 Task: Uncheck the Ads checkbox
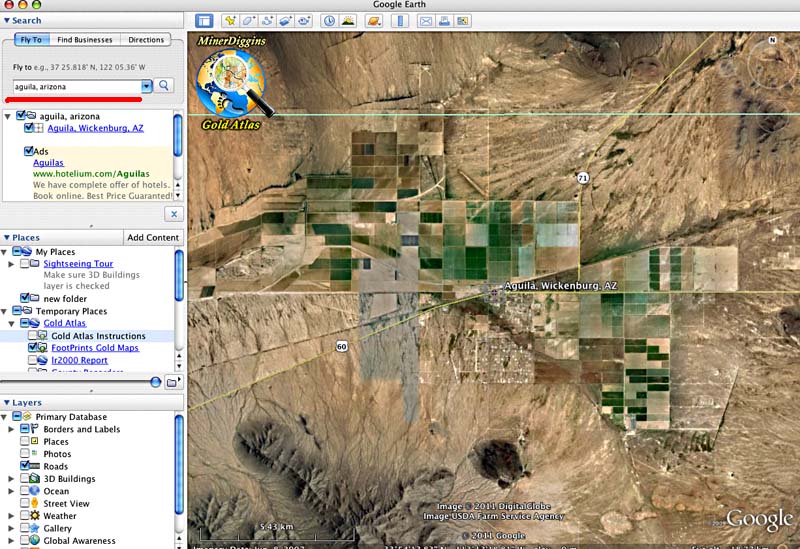point(29,151)
